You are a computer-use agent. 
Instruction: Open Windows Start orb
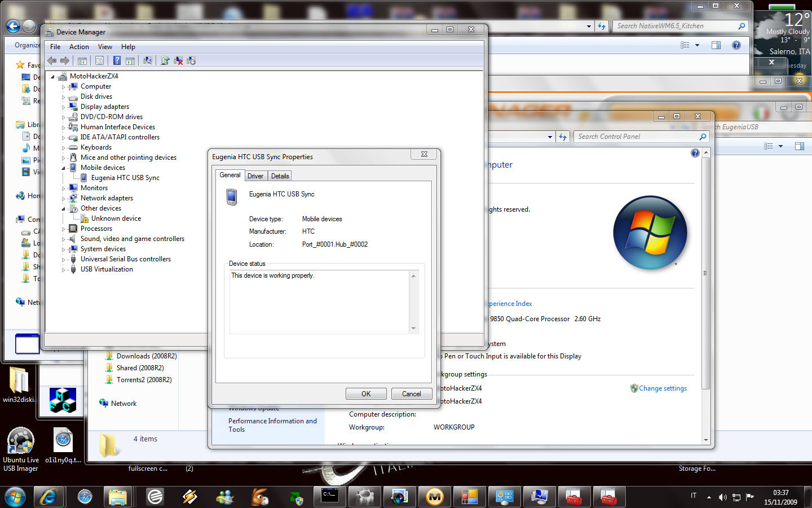click(x=15, y=497)
